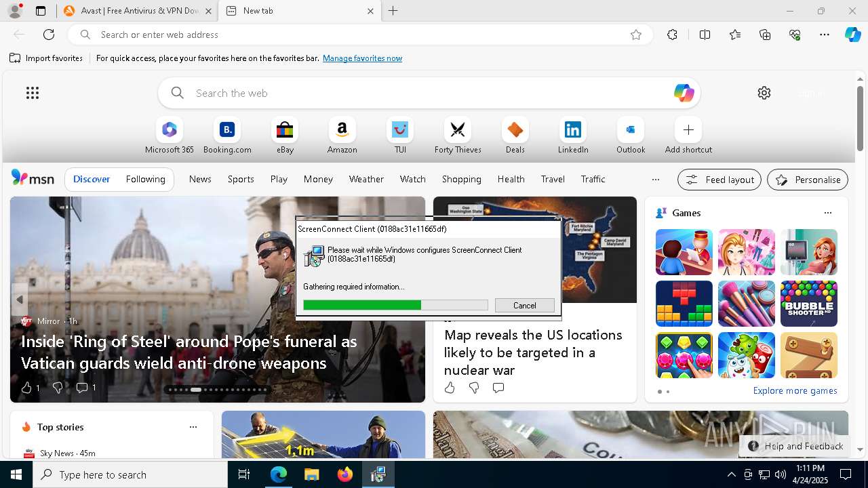Open the Bubble Shooter game thumbnail
The height and width of the screenshot is (488, 868).
808,304
